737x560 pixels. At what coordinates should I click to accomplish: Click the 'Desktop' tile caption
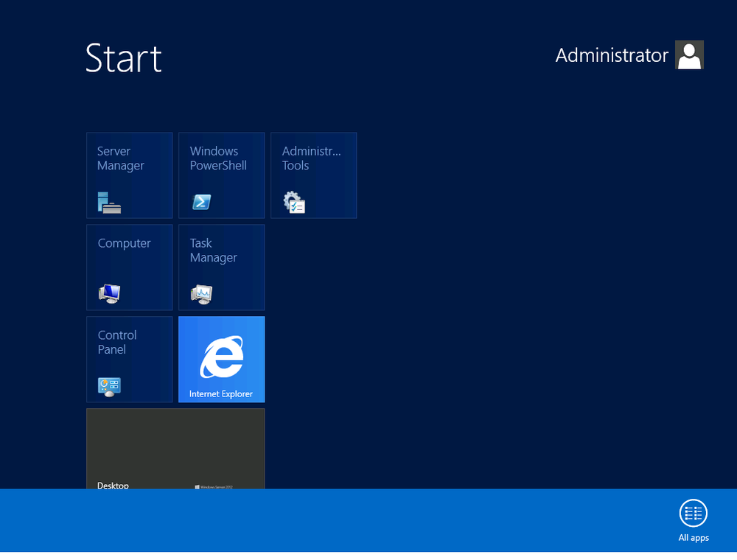coord(113,486)
